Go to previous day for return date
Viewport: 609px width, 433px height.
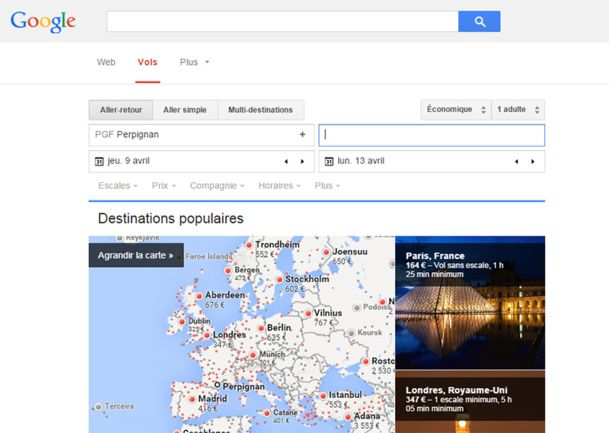coord(517,162)
